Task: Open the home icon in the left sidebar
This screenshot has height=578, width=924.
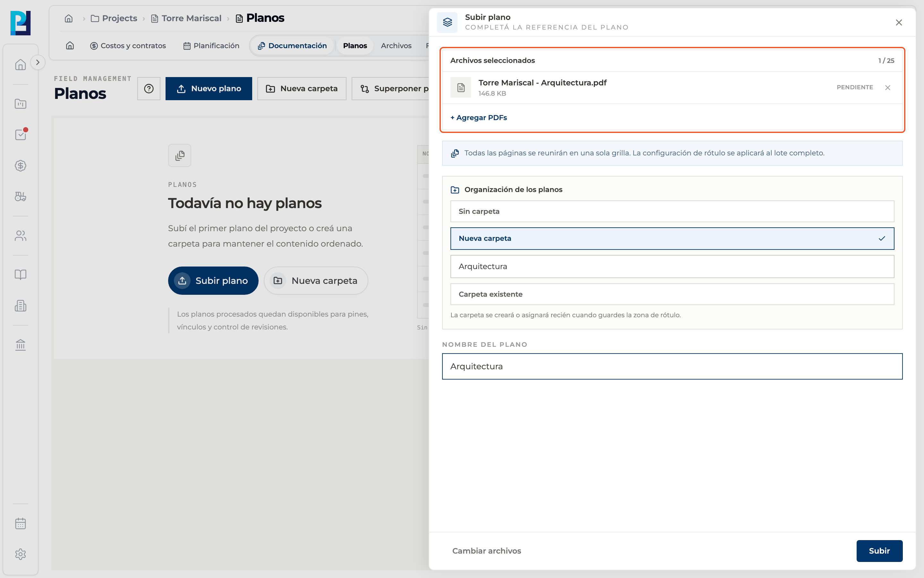Action: pos(20,65)
